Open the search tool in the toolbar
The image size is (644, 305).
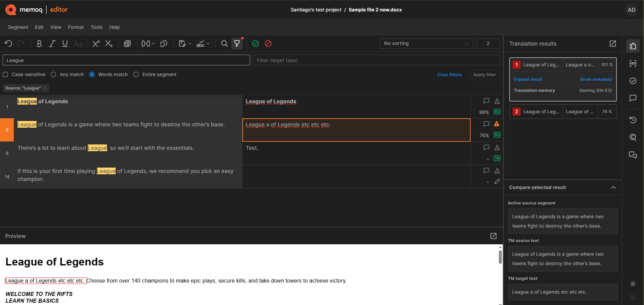(224, 44)
